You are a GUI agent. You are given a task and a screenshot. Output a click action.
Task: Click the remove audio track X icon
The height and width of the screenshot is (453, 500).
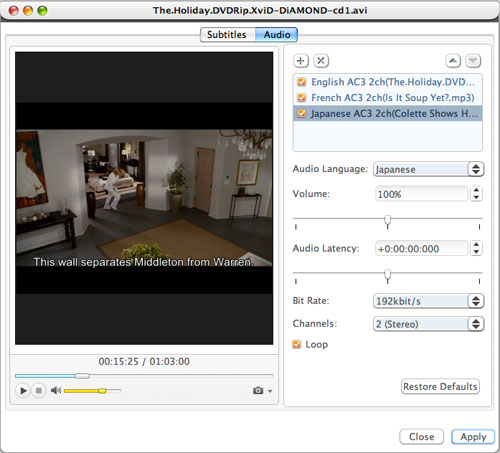pos(321,61)
